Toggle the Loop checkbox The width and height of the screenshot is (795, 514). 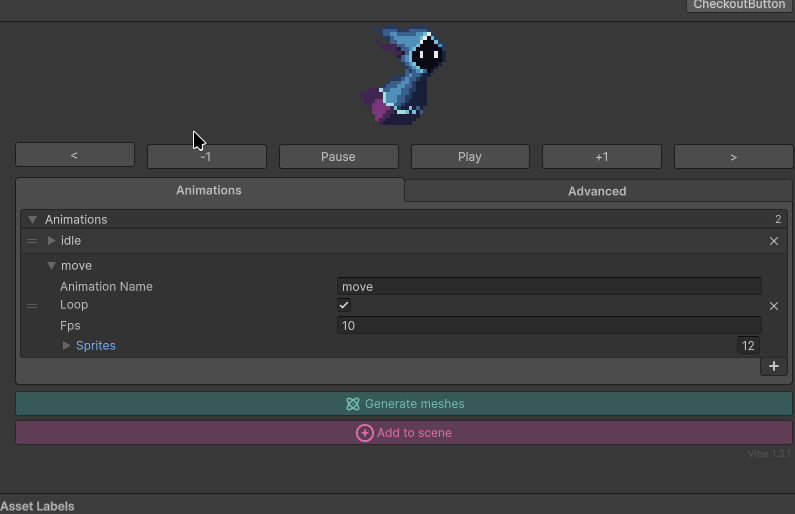pos(344,305)
